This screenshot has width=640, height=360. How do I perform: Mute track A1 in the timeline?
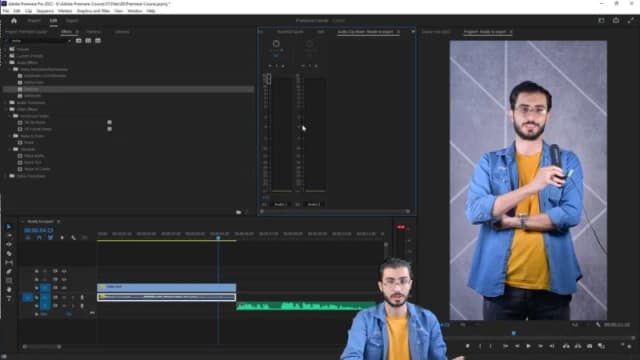[64, 298]
